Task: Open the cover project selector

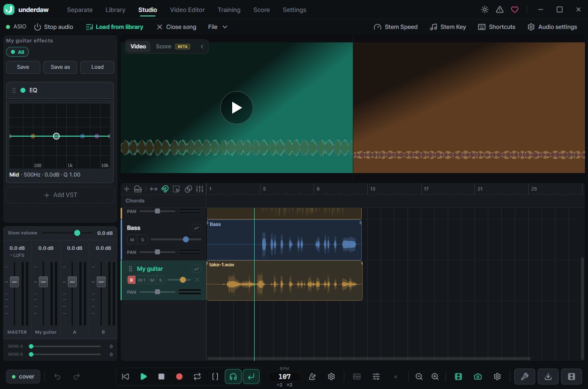Action: tap(23, 377)
